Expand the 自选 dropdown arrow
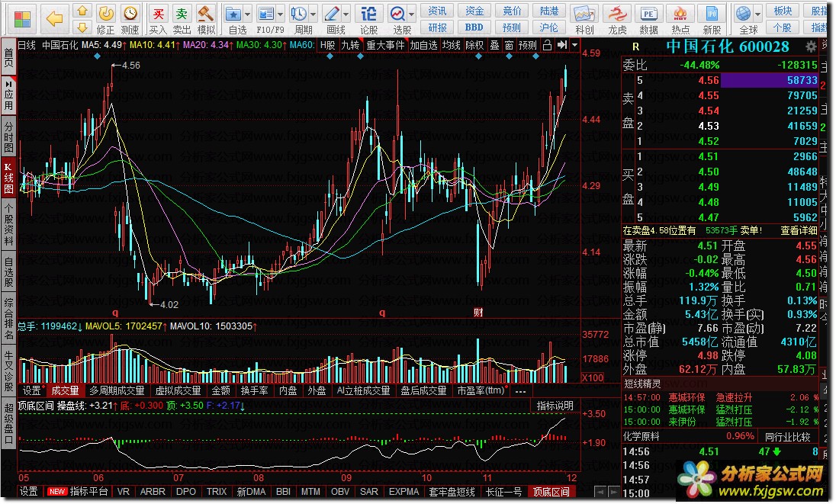The width and height of the screenshot is (836, 504). click(248, 14)
